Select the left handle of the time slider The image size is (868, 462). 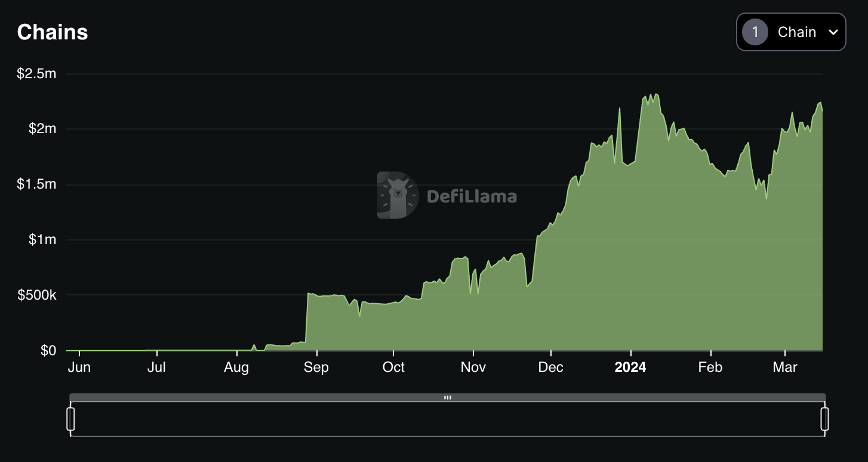(72, 418)
